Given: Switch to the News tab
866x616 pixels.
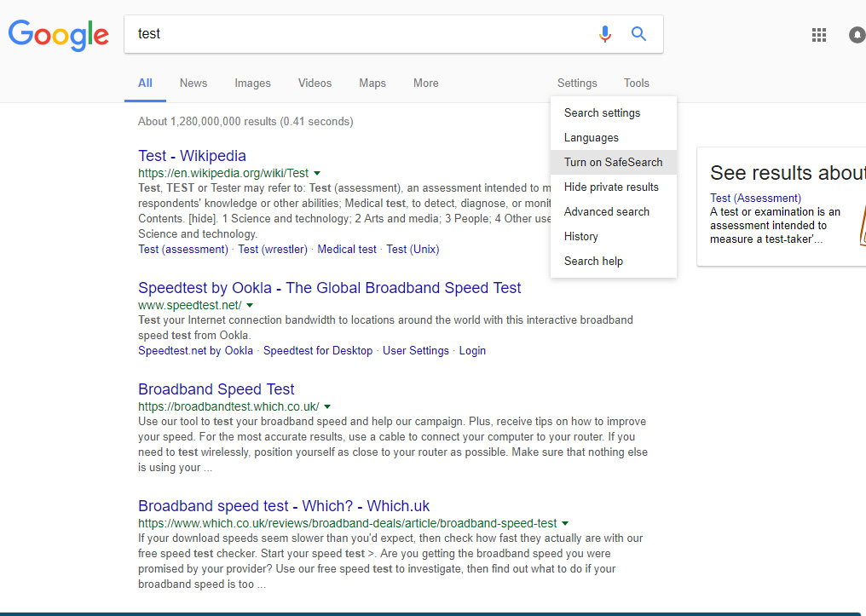Looking at the screenshot, I should pyautogui.click(x=193, y=83).
